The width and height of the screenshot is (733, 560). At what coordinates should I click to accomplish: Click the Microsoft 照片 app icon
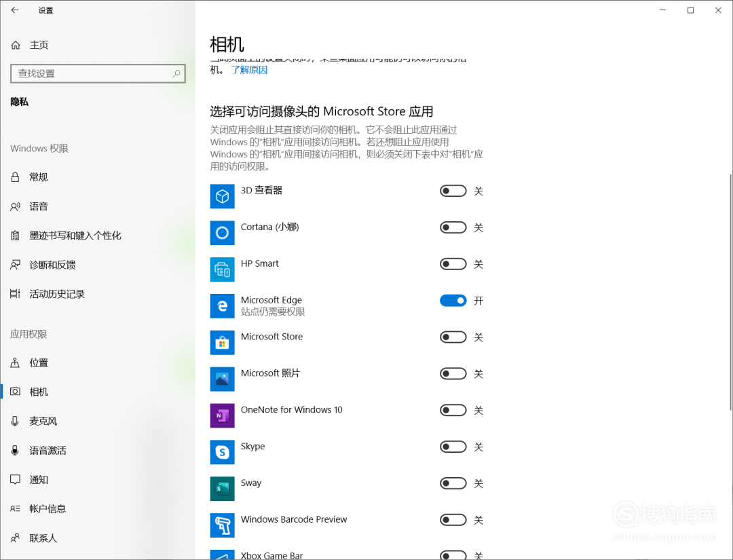(222, 379)
